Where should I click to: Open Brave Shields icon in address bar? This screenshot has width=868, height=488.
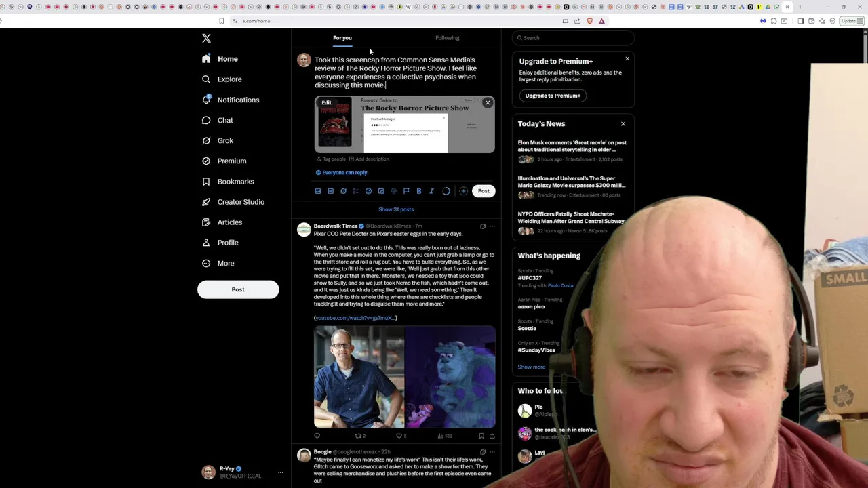coord(589,21)
